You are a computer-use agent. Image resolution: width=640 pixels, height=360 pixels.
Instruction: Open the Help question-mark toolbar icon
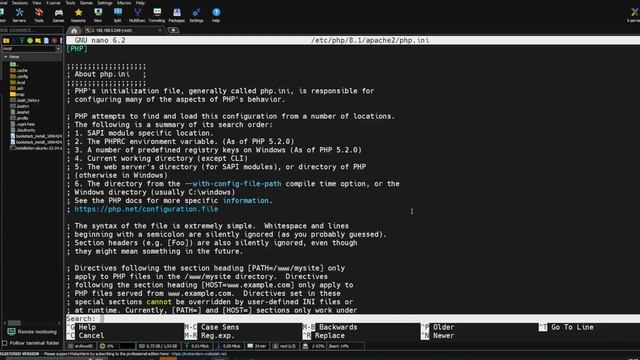pos(216,15)
